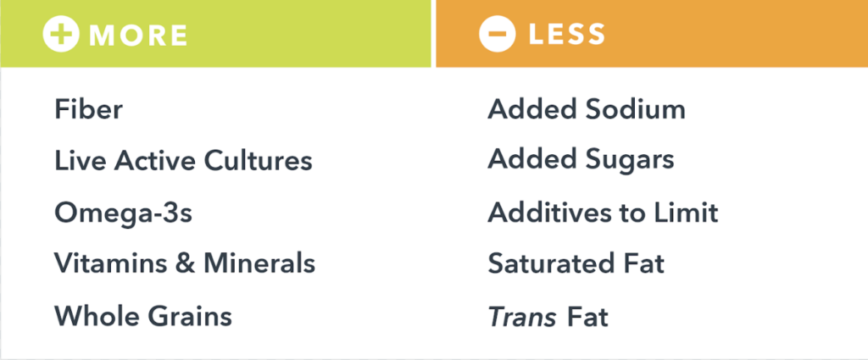The height and width of the screenshot is (360, 868).
Task: Select the Fiber list item
Action: pyautogui.click(x=88, y=109)
